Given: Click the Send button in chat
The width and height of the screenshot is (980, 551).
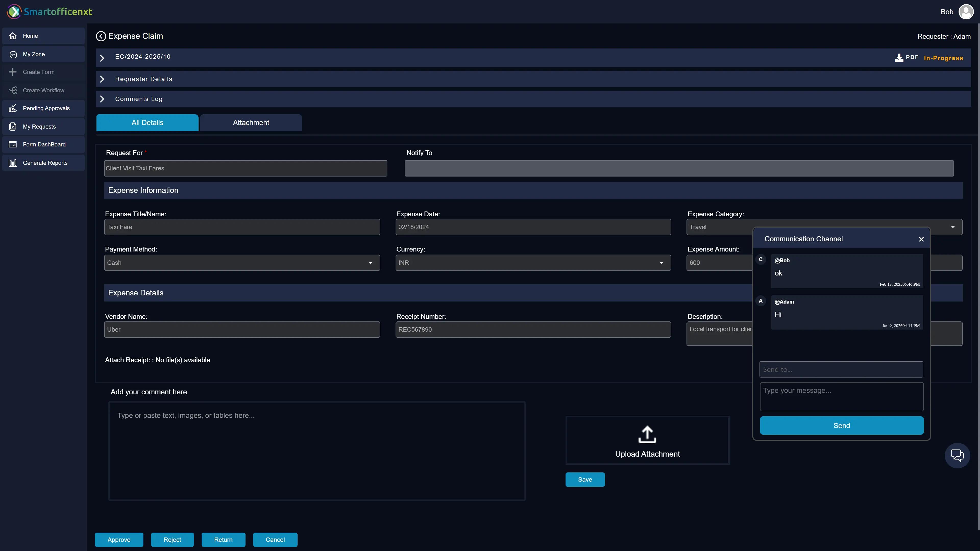Looking at the screenshot, I should click(x=841, y=425).
